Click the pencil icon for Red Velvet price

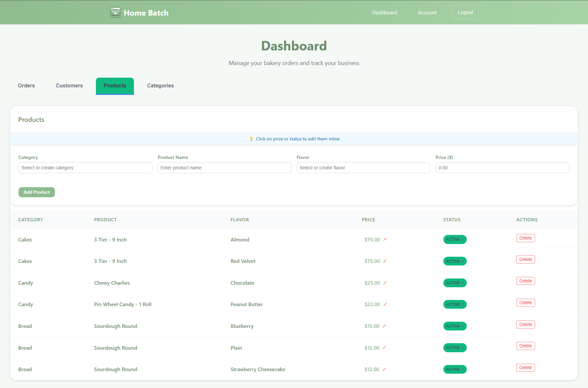point(385,261)
